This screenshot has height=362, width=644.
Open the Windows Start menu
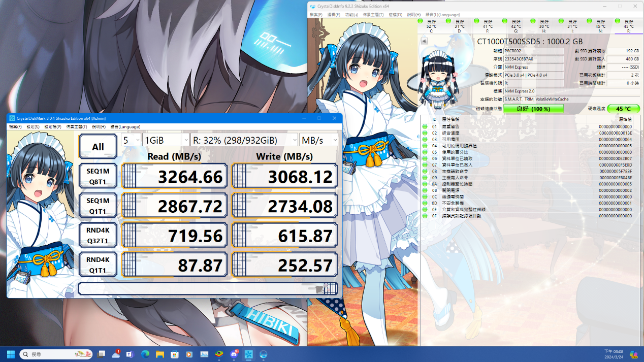pos(10,354)
